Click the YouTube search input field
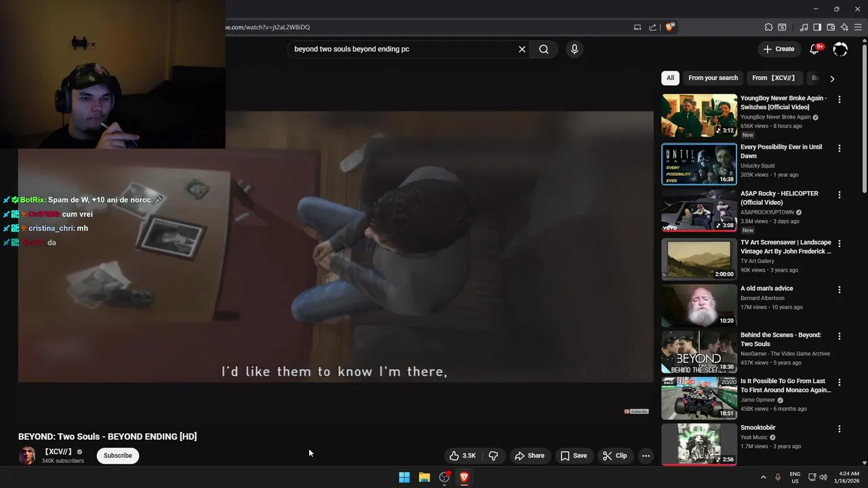The width and height of the screenshot is (868, 488). tap(403, 49)
